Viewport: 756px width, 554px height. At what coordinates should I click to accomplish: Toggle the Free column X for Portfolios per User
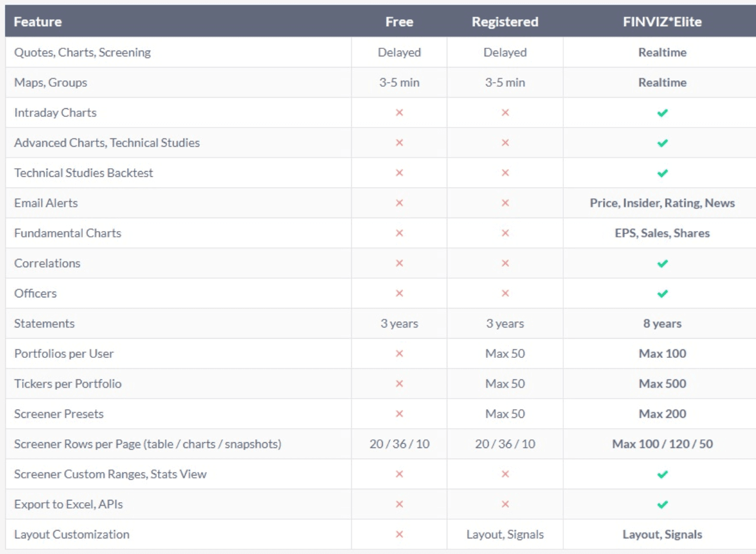tap(399, 353)
